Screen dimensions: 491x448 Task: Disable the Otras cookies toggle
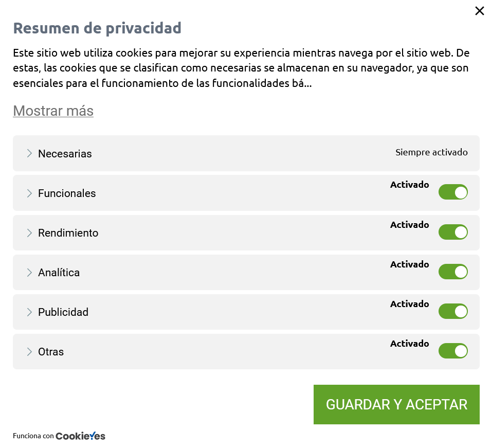pyautogui.click(x=453, y=351)
